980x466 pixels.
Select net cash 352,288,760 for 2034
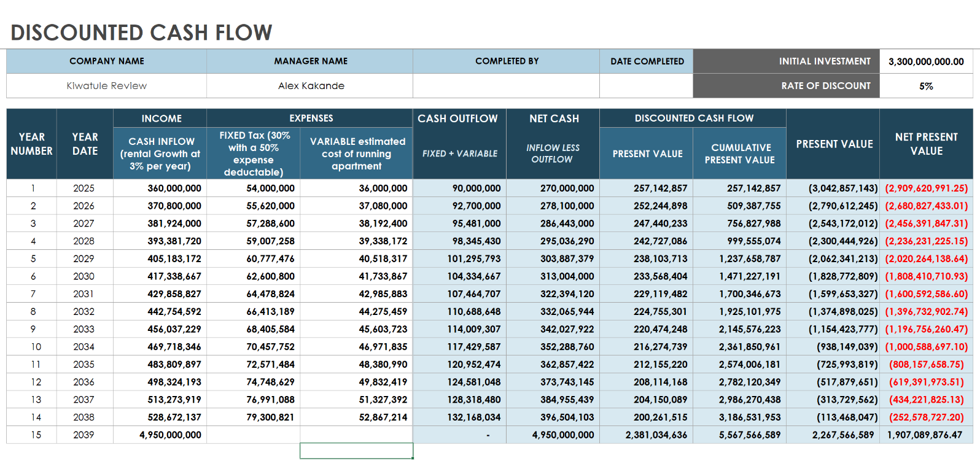(x=553, y=347)
